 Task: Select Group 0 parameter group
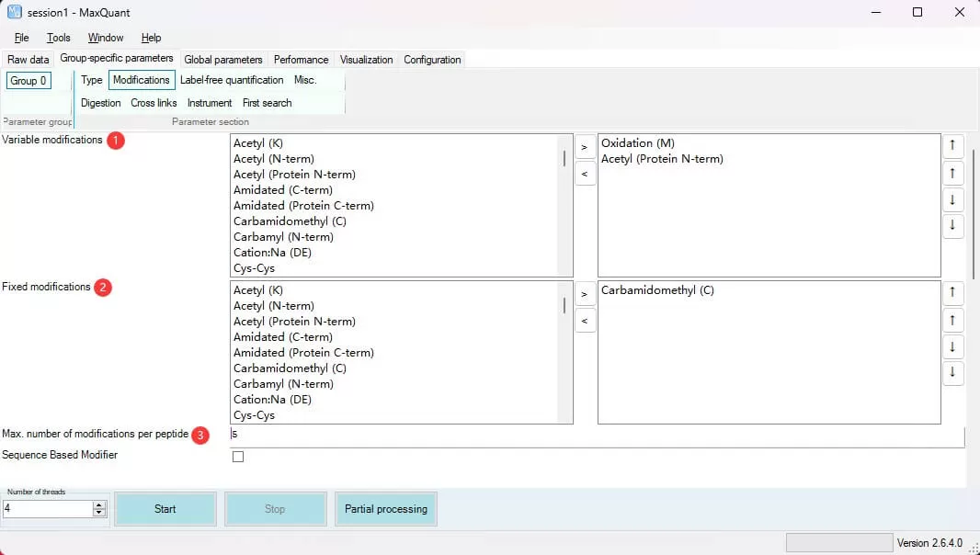[28, 81]
